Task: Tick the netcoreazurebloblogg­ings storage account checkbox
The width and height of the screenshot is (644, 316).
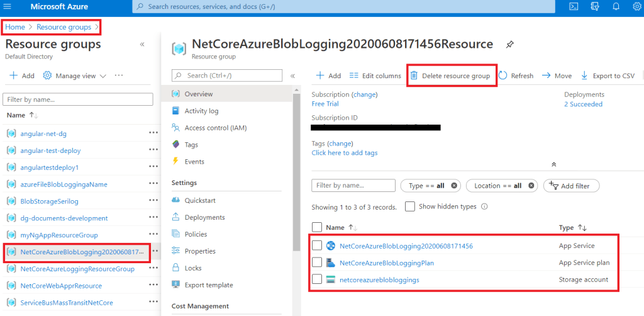Action: click(x=317, y=279)
